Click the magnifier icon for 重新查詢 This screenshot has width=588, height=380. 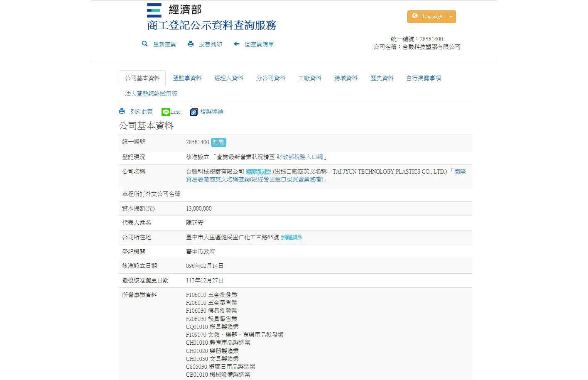(145, 44)
